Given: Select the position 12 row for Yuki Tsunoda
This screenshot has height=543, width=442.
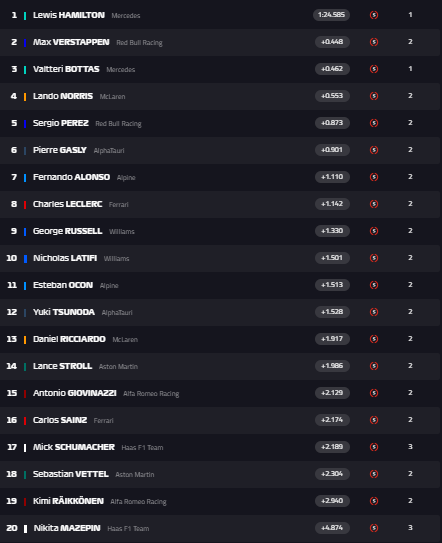Looking at the screenshot, I should pos(220,312).
